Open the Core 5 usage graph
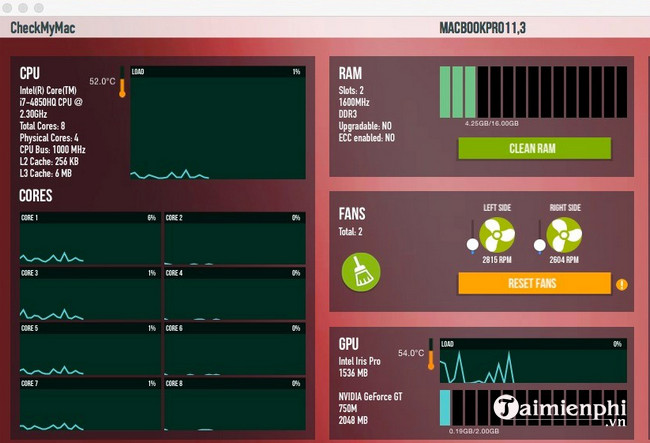This screenshot has height=443, width=650. pos(89,348)
